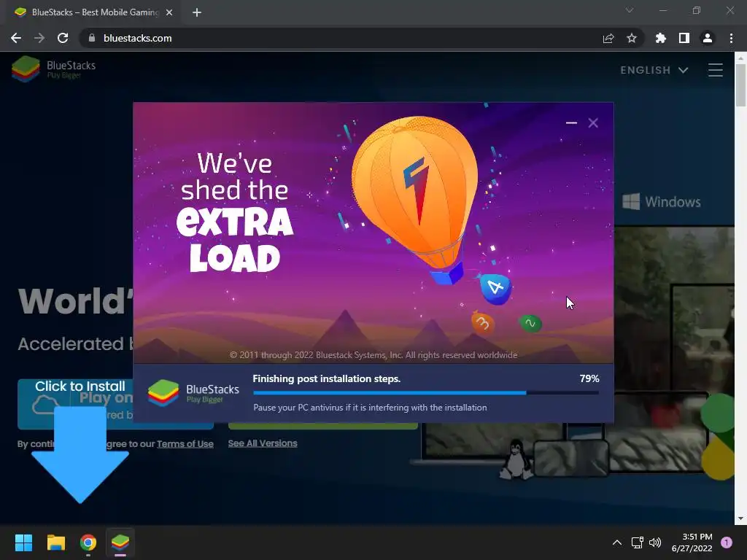This screenshot has height=560, width=747.
Task: Open the Windows Start menu
Action: [23, 542]
